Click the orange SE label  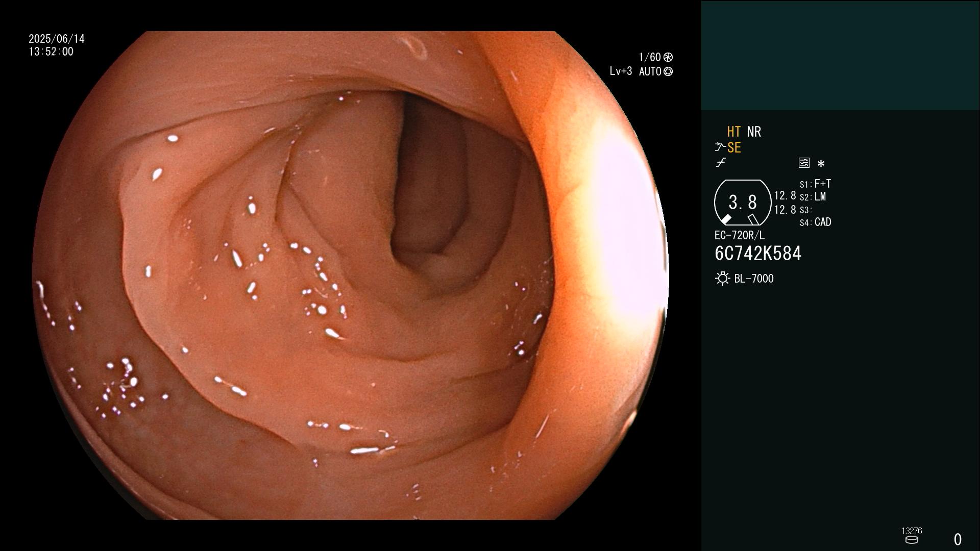(734, 147)
